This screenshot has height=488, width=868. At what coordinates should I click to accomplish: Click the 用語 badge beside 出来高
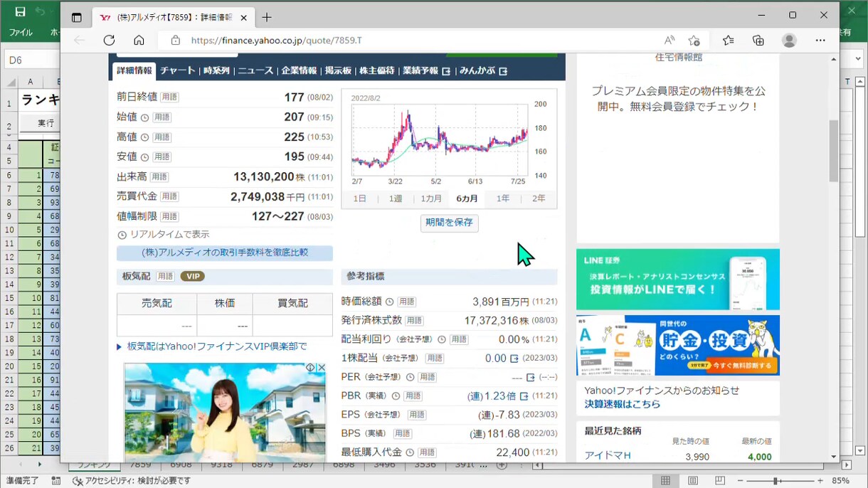159,176
